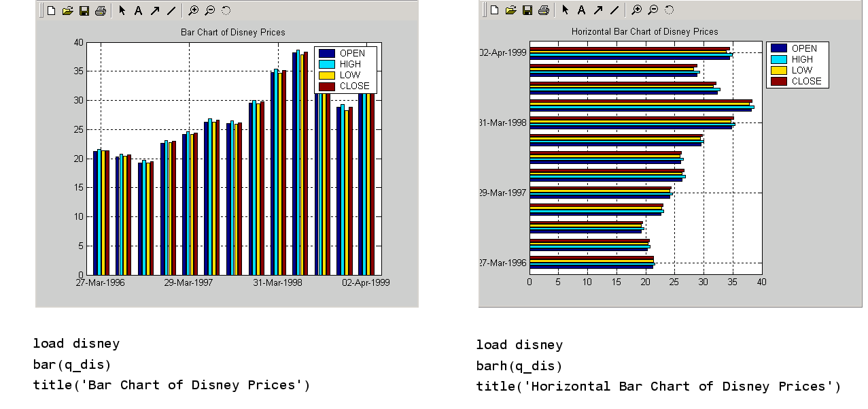Screen dimensions: 868x409
Task: Click x-axis label 29-Mar-1997 in bar chart
Action: 189,282
